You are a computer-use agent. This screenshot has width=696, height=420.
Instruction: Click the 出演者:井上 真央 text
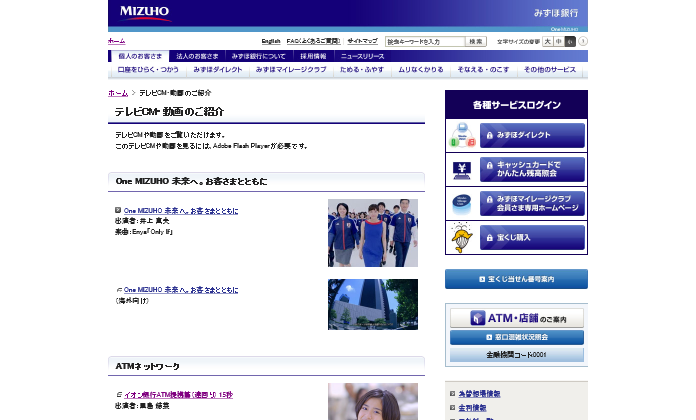click(142, 221)
